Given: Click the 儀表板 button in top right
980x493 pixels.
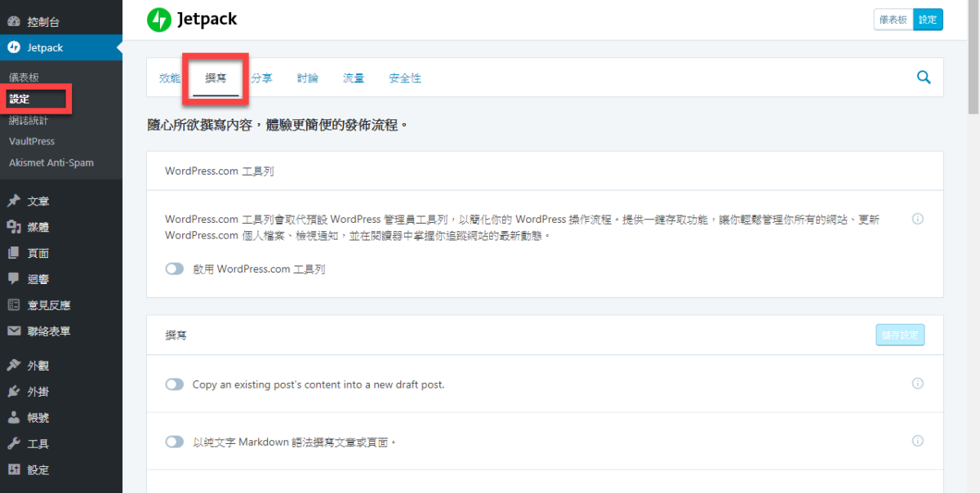Looking at the screenshot, I should (893, 20).
